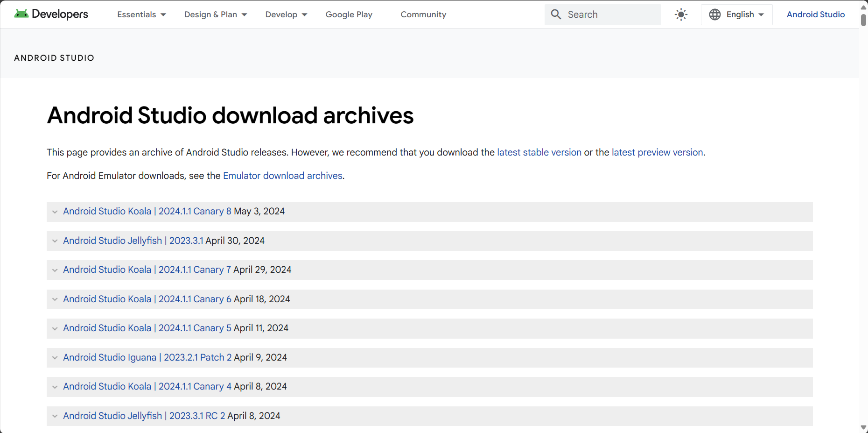Click Android Studio Koala Canary 6 link
Image resolution: width=868 pixels, height=433 pixels.
[147, 299]
